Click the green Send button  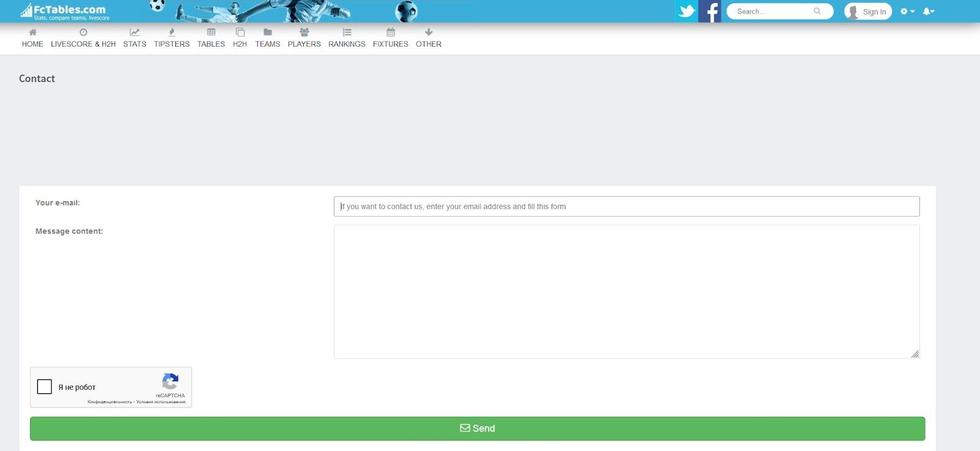[x=478, y=428]
